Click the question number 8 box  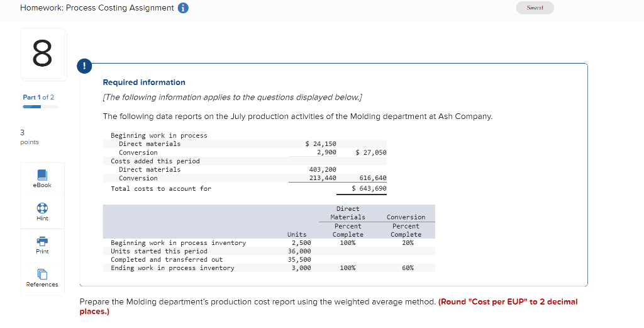click(43, 54)
